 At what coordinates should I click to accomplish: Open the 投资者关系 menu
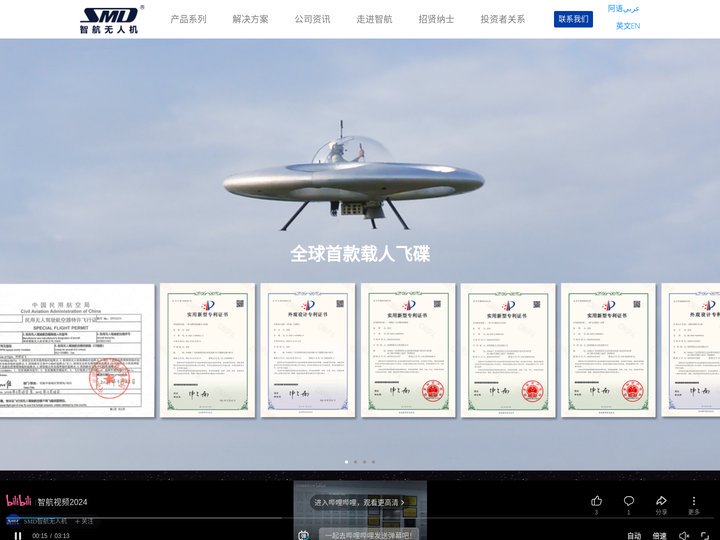pyautogui.click(x=503, y=19)
